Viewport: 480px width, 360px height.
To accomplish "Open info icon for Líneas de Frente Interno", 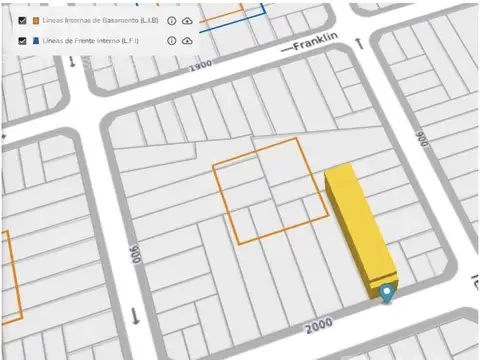I will point(171,41).
